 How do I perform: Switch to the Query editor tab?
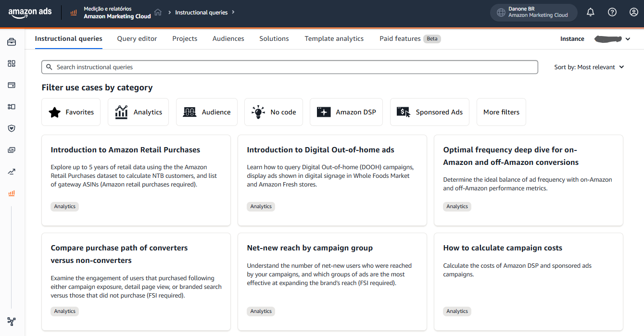[137, 38]
